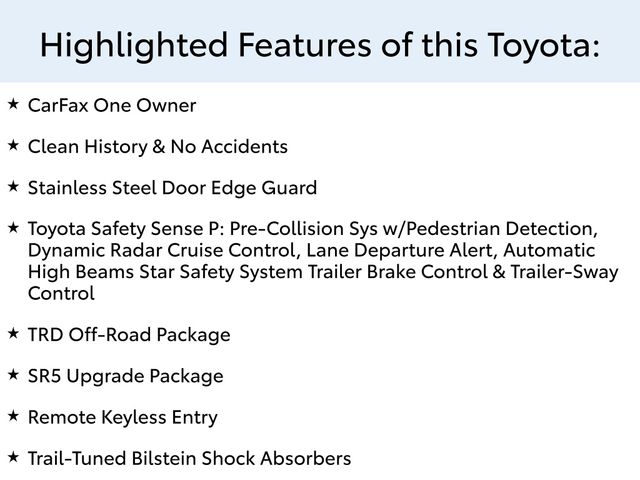The height and width of the screenshot is (480, 640).
Task: Select the star beside Stainless Steel Door Edge Guard
Action: click(x=12, y=186)
